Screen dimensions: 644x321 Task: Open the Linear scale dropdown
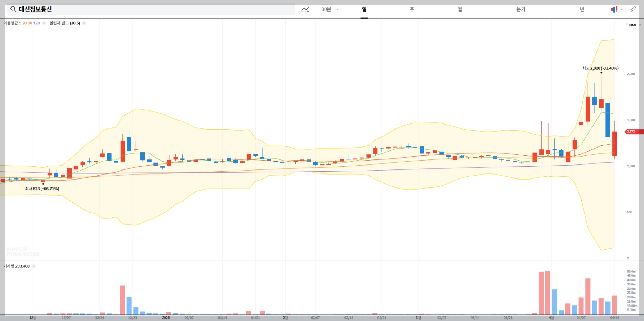634,25
